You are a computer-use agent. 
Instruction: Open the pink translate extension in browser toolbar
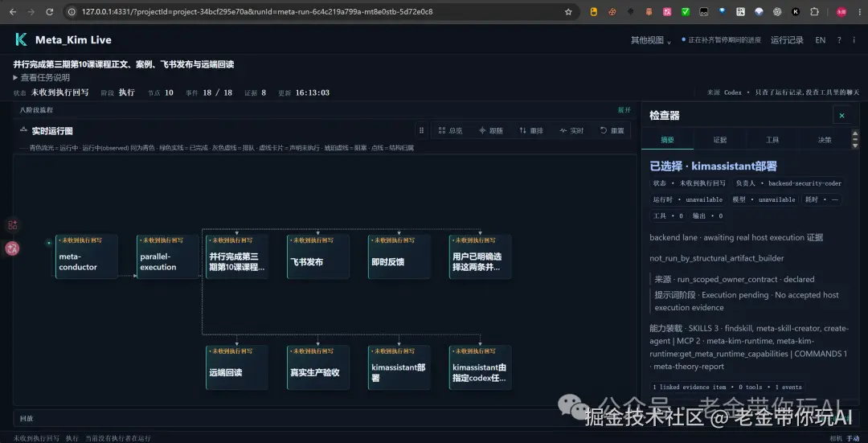coord(667,11)
